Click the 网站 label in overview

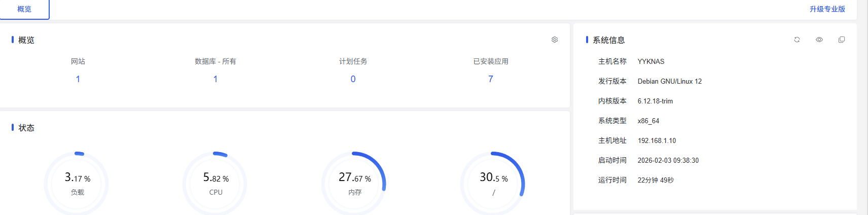[78, 61]
